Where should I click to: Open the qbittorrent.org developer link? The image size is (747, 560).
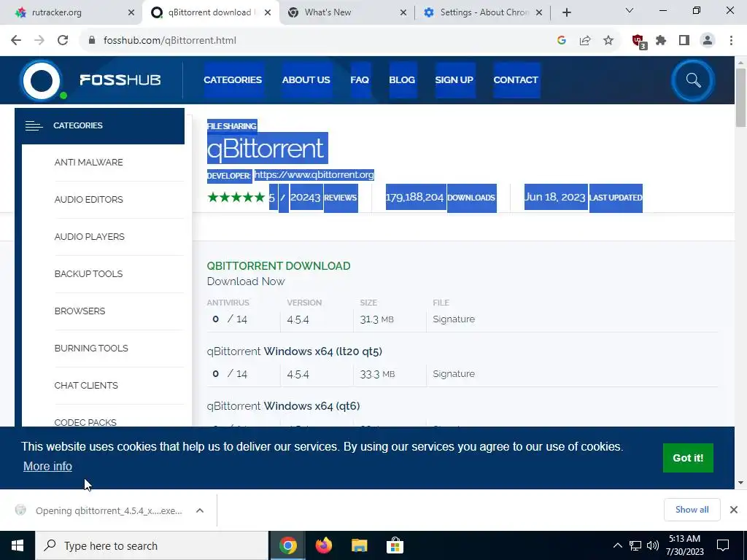pos(314,175)
